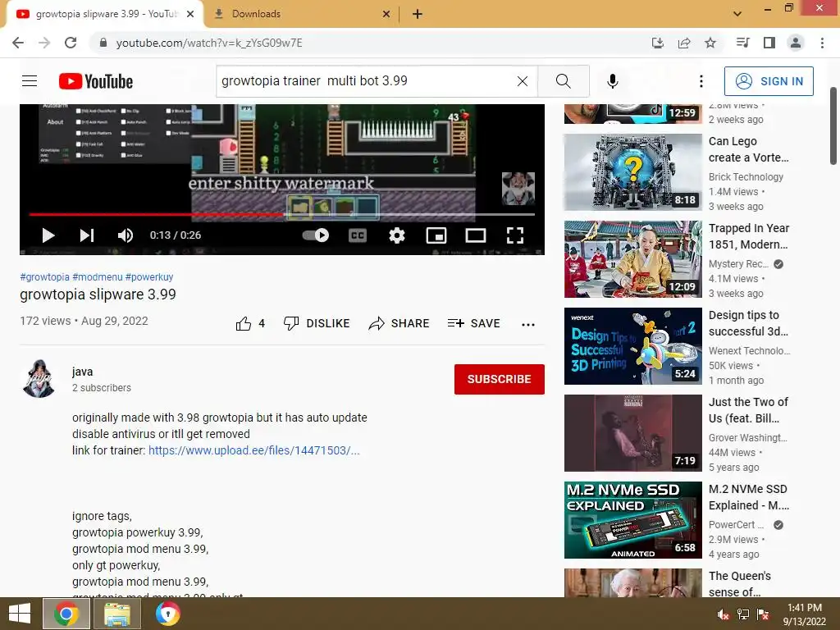
Task: Go to YouTube home via logo
Action: click(x=96, y=81)
